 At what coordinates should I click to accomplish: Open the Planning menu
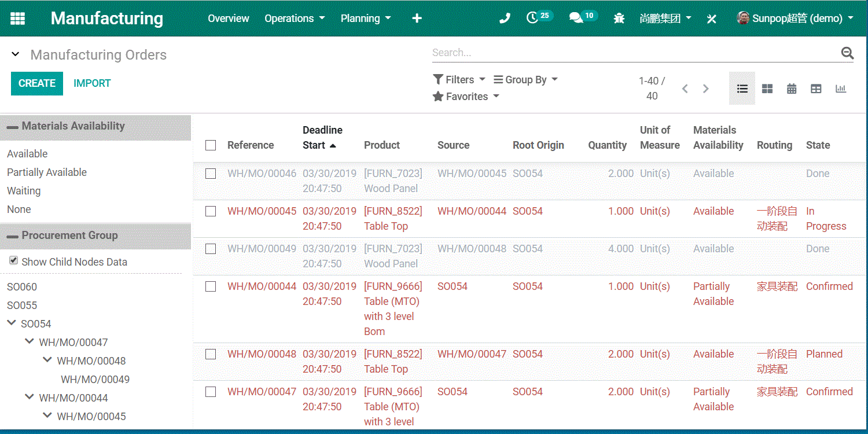[x=366, y=19]
